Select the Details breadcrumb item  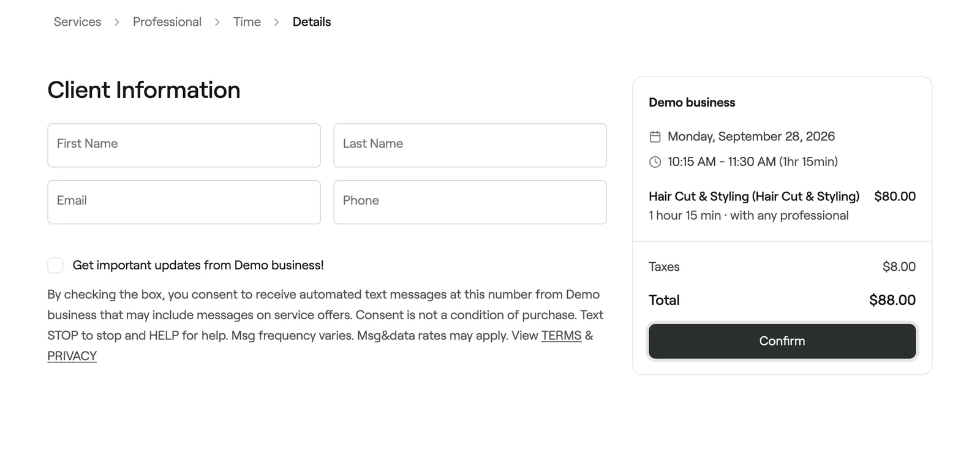pos(312,22)
